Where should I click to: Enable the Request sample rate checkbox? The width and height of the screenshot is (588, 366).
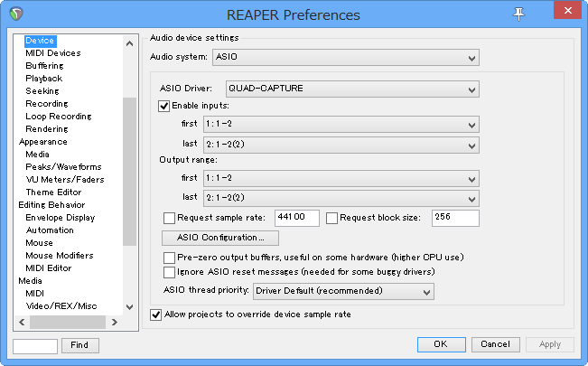pyautogui.click(x=169, y=218)
